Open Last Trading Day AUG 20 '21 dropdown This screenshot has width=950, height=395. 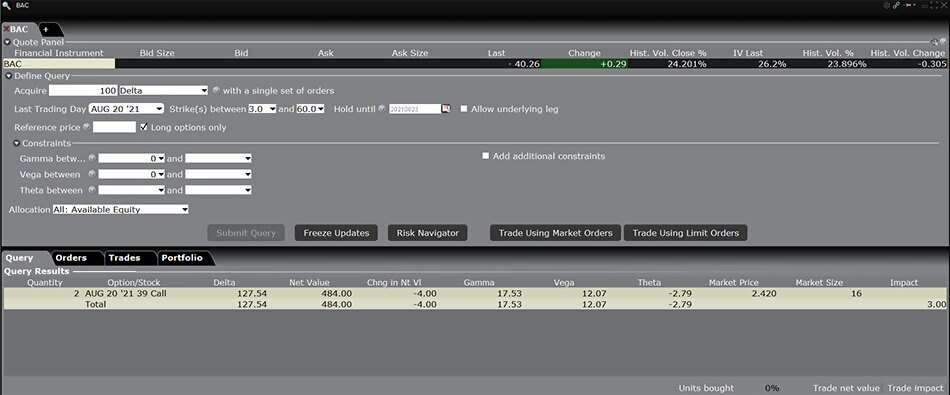coord(126,109)
